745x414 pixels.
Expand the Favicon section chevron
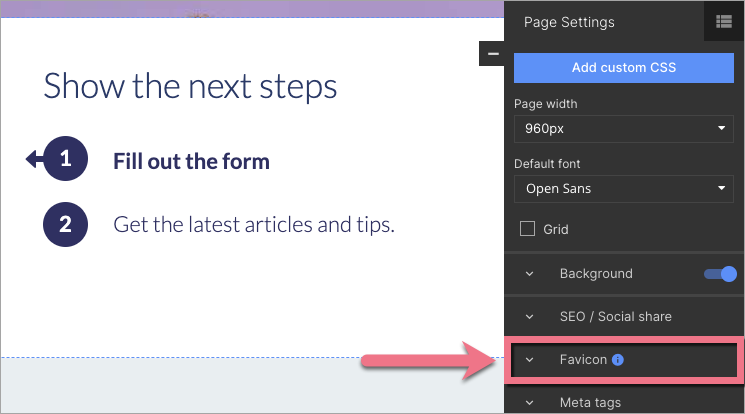click(530, 360)
